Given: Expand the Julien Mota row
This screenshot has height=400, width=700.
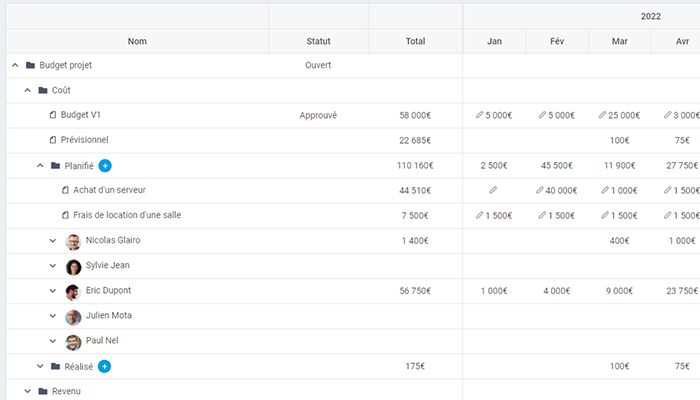Looking at the screenshot, I should tap(53, 316).
